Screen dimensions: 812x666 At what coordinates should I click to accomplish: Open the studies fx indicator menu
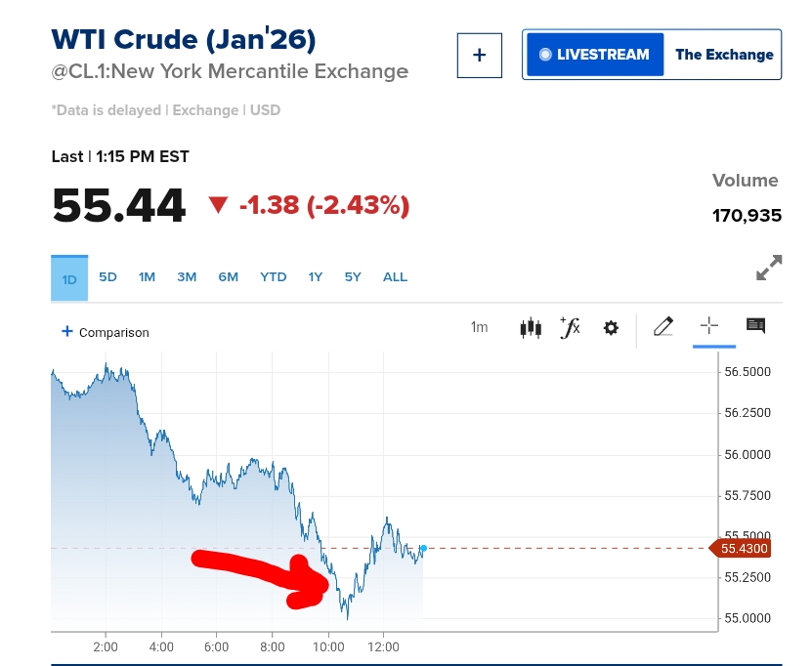(x=570, y=328)
